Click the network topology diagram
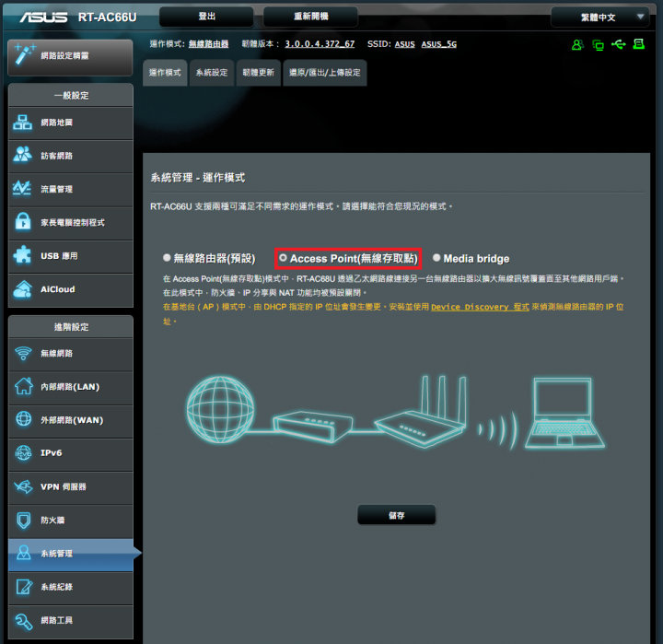663x644 pixels. [395, 411]
